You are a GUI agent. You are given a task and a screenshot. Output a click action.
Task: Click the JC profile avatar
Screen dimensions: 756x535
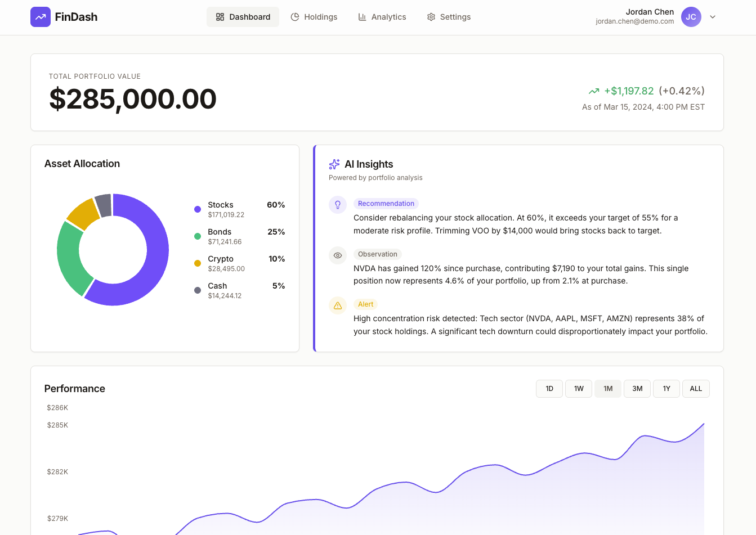[691, 17]
